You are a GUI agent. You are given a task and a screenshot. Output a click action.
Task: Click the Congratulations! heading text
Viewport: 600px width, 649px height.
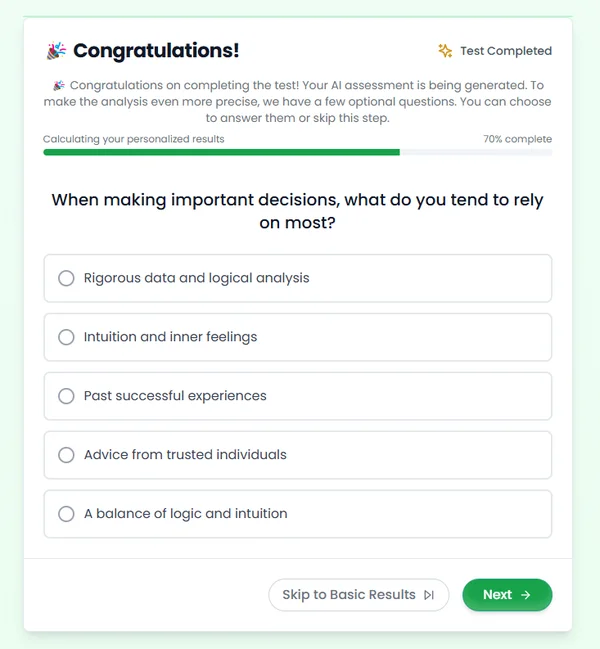[156, 51]
